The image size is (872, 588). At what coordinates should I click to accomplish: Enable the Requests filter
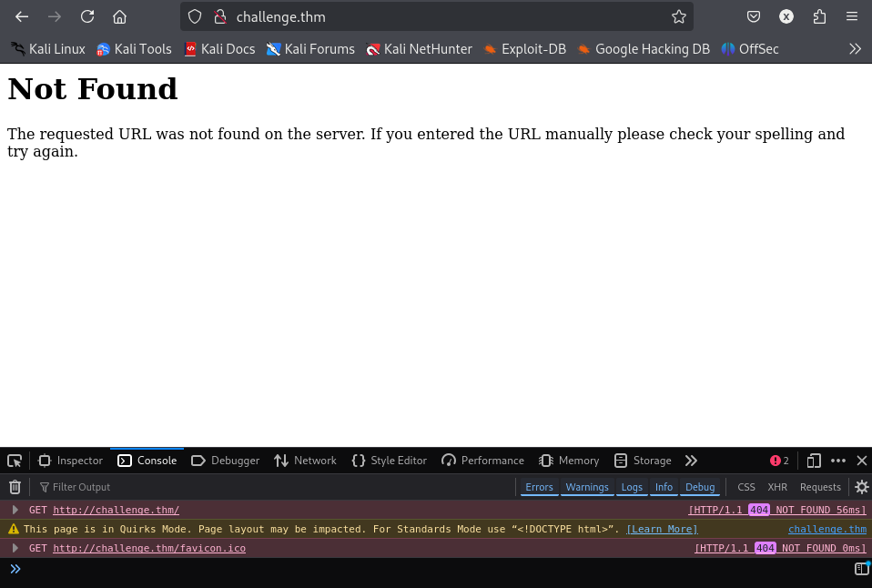(x=820, y=487)
